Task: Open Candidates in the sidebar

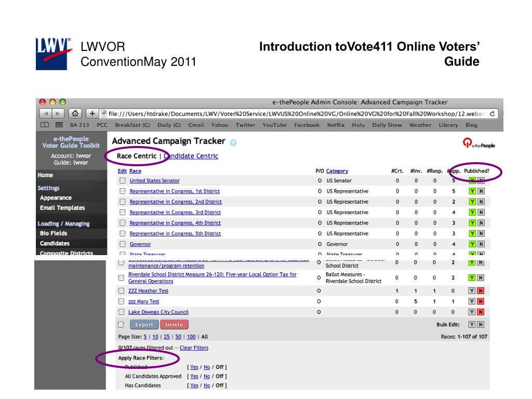Action: point(55,244)
